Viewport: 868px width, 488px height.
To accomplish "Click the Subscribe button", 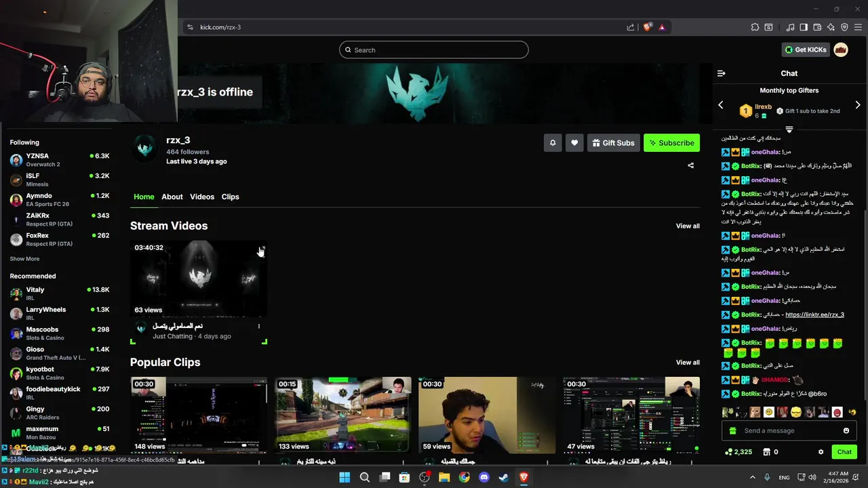I will coord(671,143).
